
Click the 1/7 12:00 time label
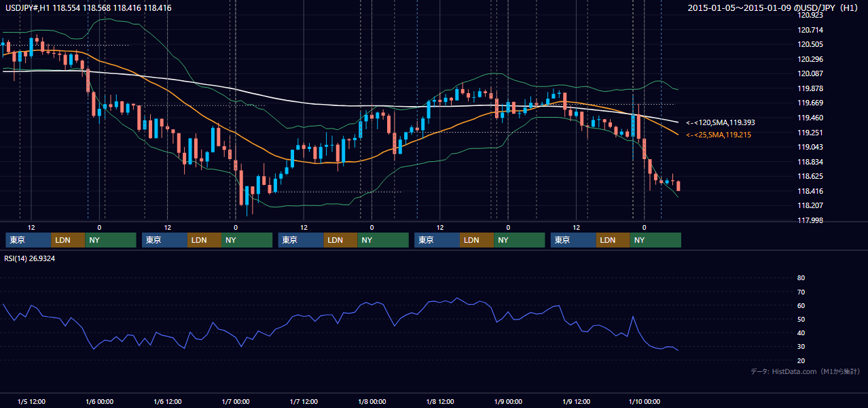pyautogui.click(x=304, y=402)
